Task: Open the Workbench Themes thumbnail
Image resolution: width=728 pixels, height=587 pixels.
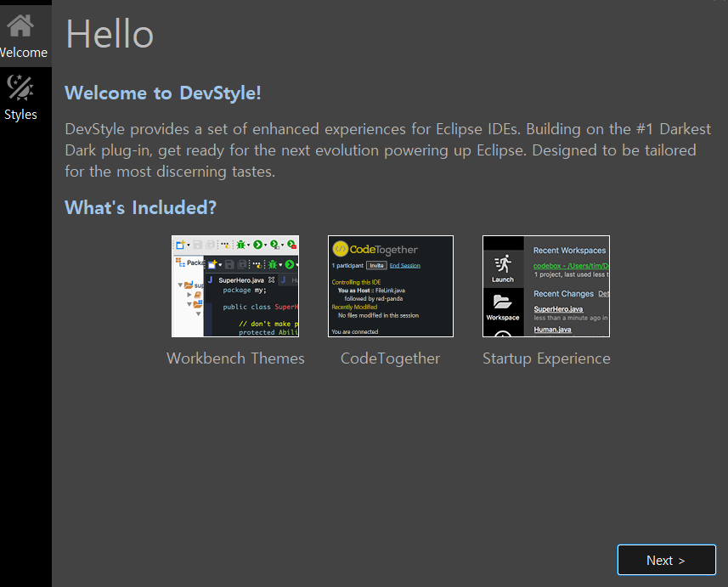Action: (235, 286)
